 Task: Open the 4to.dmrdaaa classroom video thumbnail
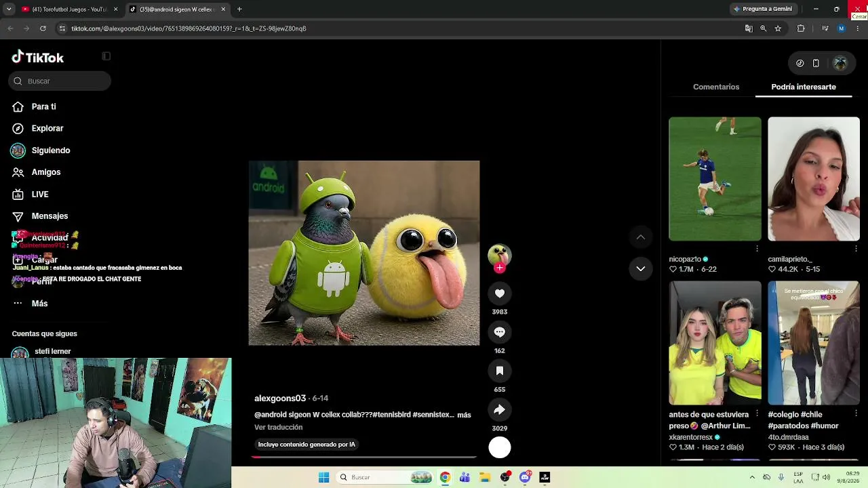[x=814, y=343]
